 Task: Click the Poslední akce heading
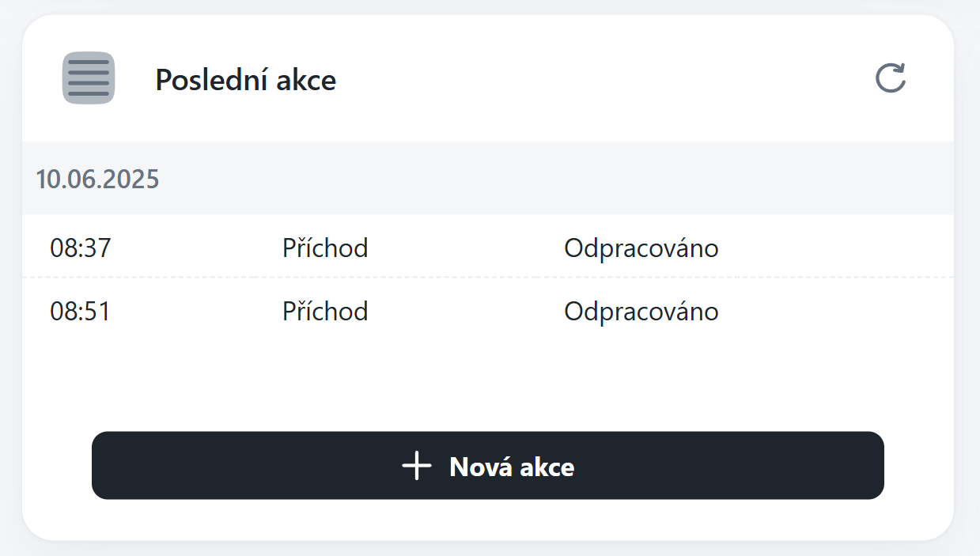(245, 80)
